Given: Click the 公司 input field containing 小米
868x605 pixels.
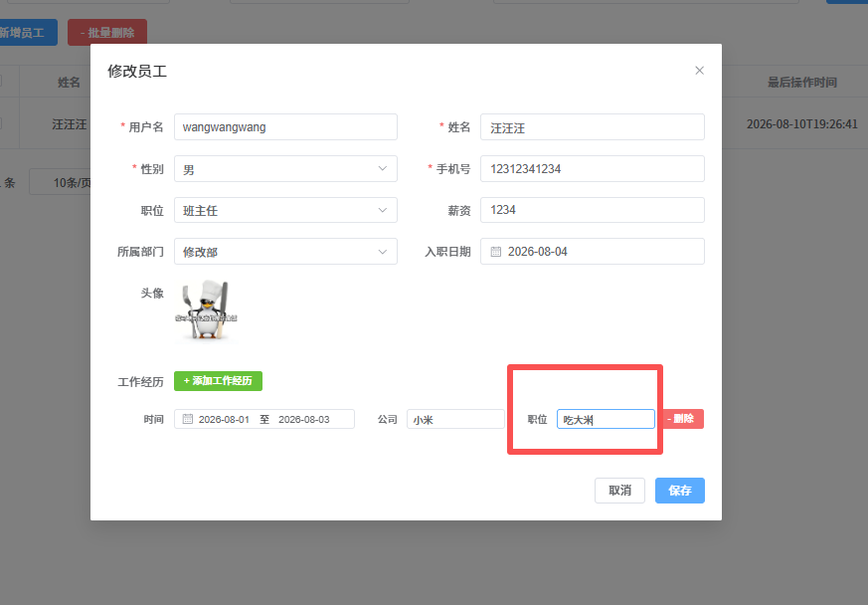Looking at the screenshot, I should [x=455, y=419].
